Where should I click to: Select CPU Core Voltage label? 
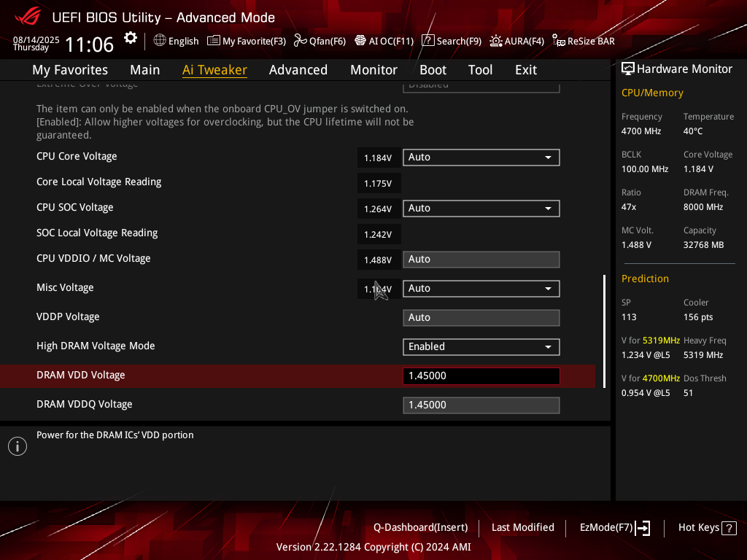pos(77,156)
